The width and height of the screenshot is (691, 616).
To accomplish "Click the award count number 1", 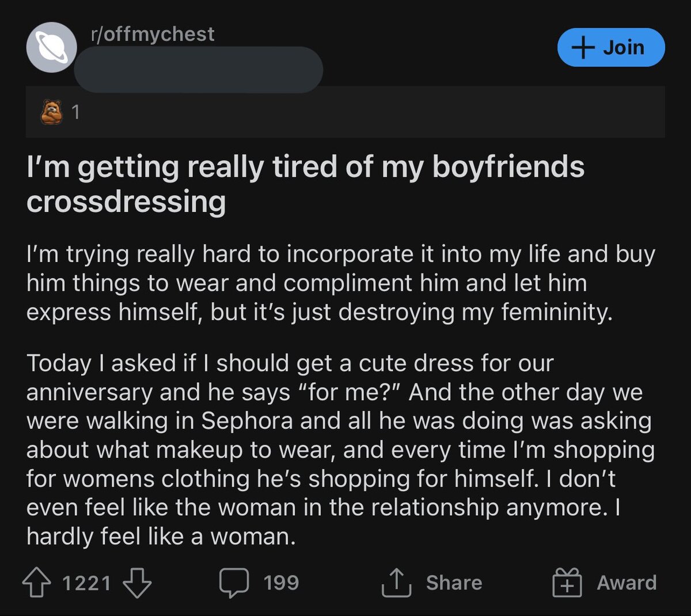I will coord(75,112).
